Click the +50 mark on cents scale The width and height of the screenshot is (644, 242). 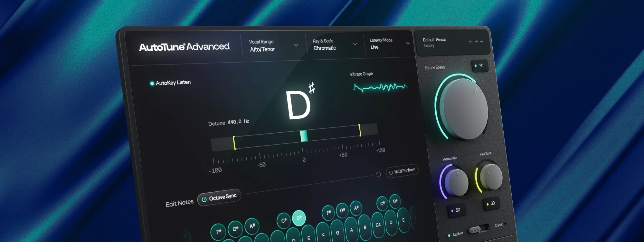pos(343,155)
